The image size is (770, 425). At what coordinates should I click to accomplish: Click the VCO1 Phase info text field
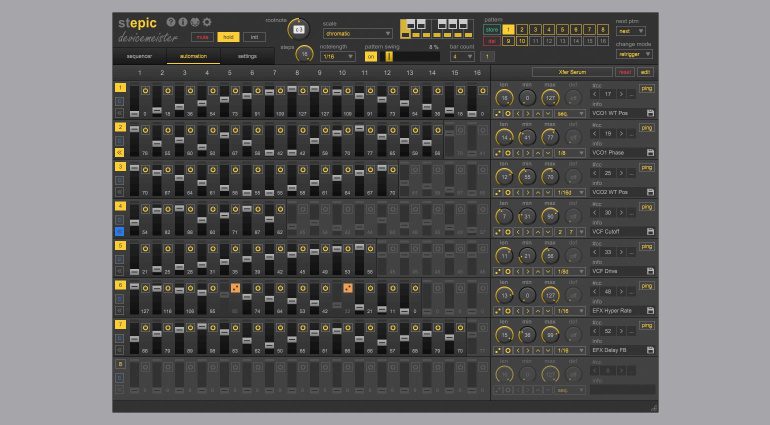[618, 153]
